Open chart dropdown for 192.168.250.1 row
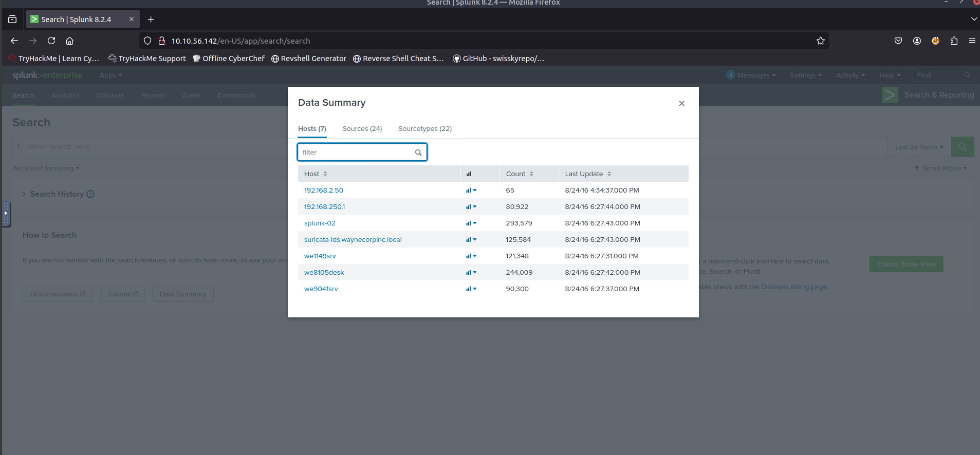This screenshot has width=980, height=455. pyautogui.click(x=471, y=207)
